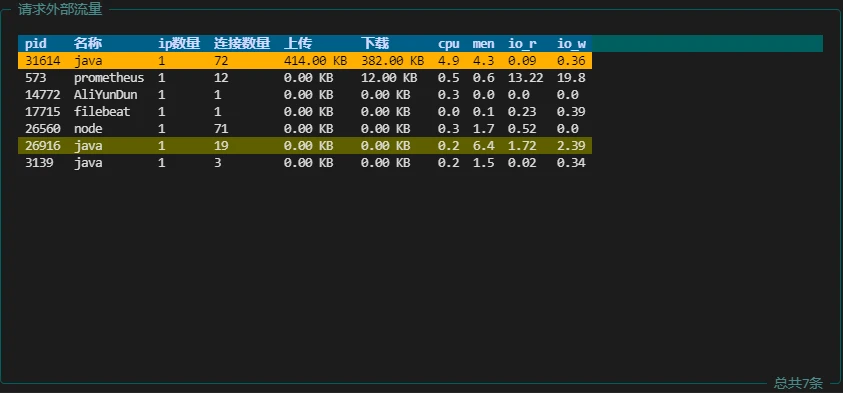The height and width of the screenshot is (393, 843).
Task: Click men value 6.4
Action: (x=483, y=146)
